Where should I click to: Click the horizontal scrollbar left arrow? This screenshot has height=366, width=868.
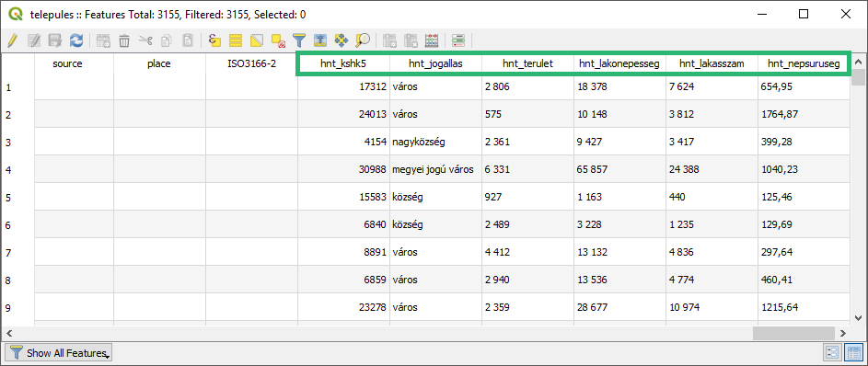click(x=8, y=333)
